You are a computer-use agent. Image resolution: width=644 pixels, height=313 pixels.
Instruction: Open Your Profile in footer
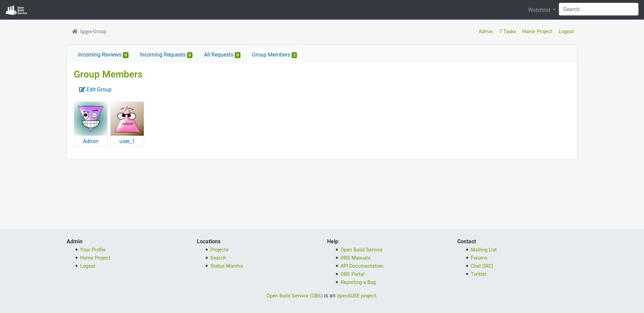(93, 250)
